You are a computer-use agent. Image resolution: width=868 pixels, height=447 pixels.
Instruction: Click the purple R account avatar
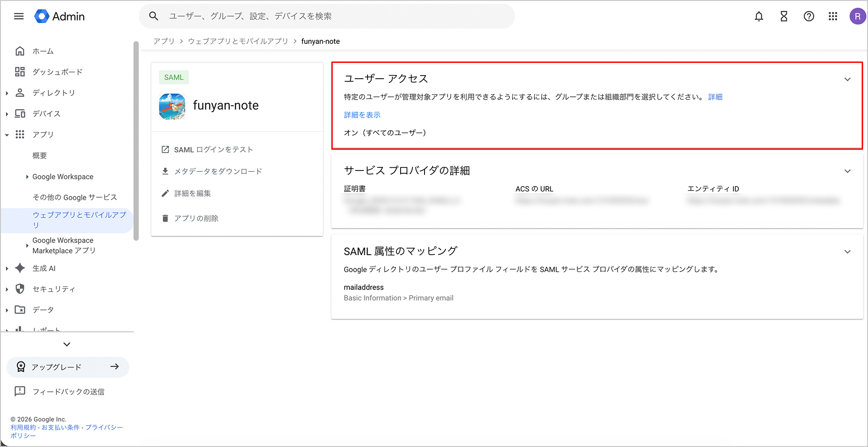pyautogui.click(x=857, y=16)
